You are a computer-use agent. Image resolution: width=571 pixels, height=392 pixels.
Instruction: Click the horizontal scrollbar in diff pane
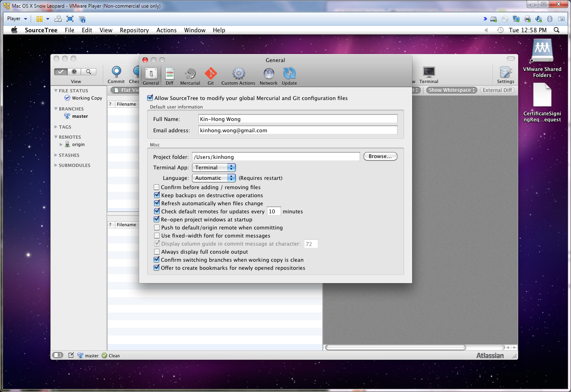(x=395, y=347)
